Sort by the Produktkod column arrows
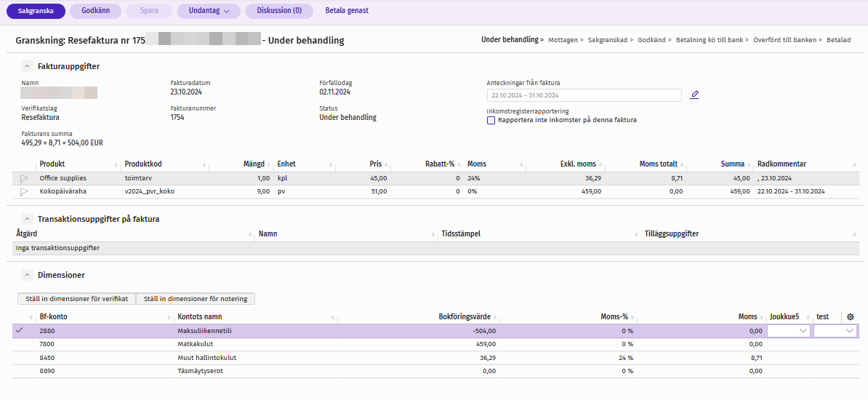Viewport: 868px width, 400px height. 204,164
